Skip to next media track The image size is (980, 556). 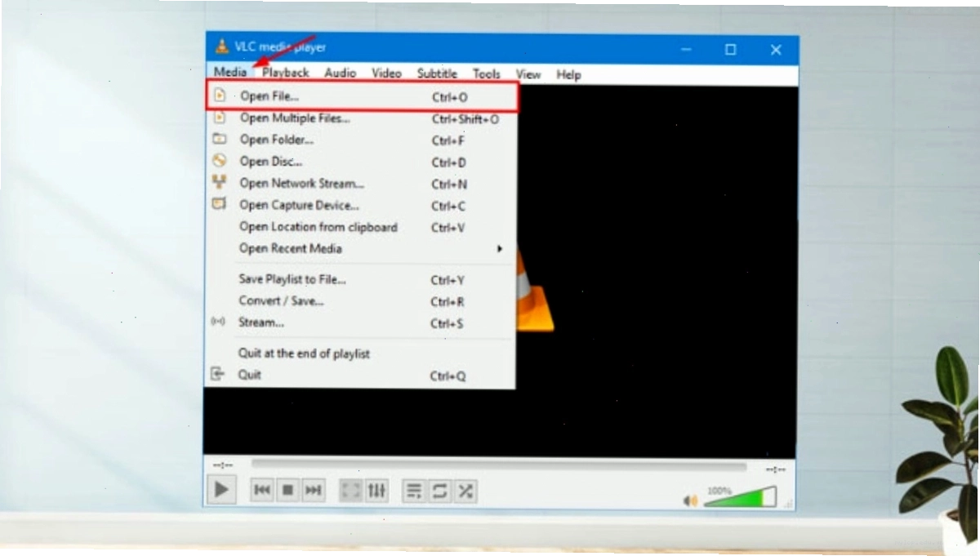click(313, 491)
